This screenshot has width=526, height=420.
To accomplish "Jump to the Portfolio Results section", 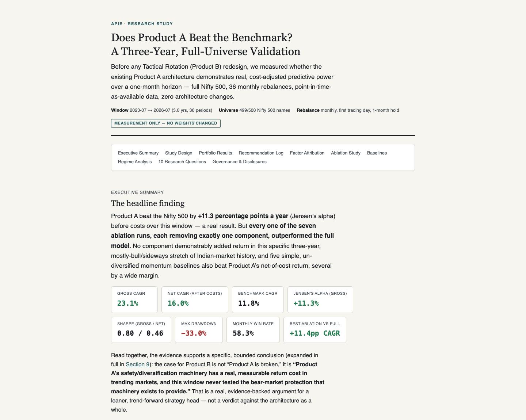I will coord(216,153).
